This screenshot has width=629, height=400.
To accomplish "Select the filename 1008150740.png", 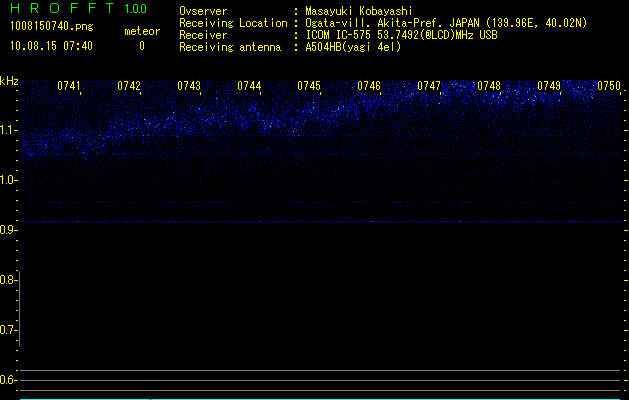I will pyautogui.click(x=52, y=26).
